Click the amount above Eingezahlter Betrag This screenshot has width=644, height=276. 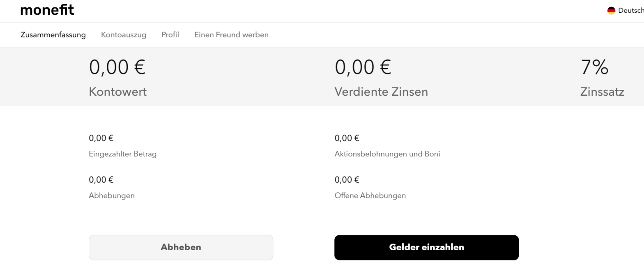(101, 138)
